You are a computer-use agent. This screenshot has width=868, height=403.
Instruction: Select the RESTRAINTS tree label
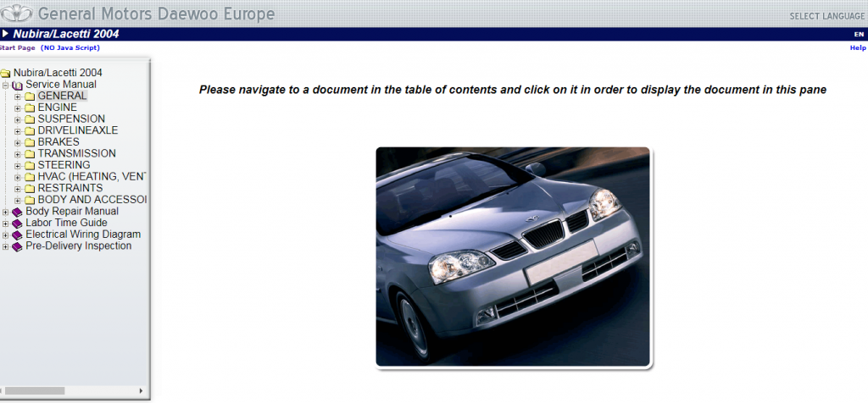[70, 189]
